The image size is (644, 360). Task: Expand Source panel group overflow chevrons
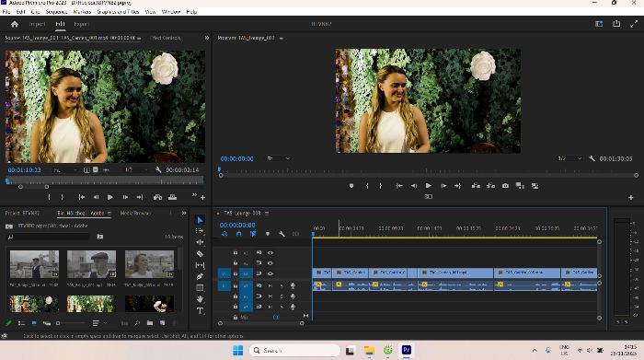click(207, 38)
